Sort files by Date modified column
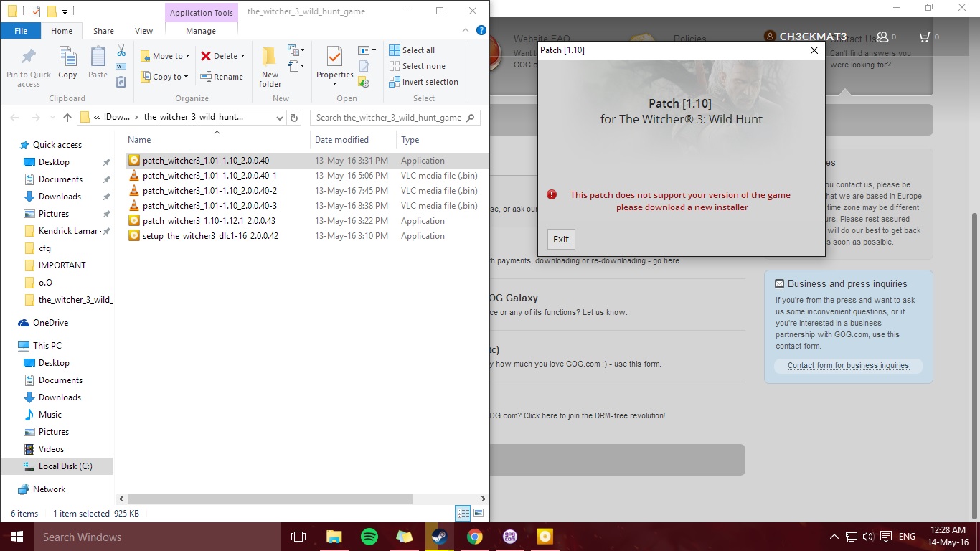980x551 pixels. (x=341, y=140)
